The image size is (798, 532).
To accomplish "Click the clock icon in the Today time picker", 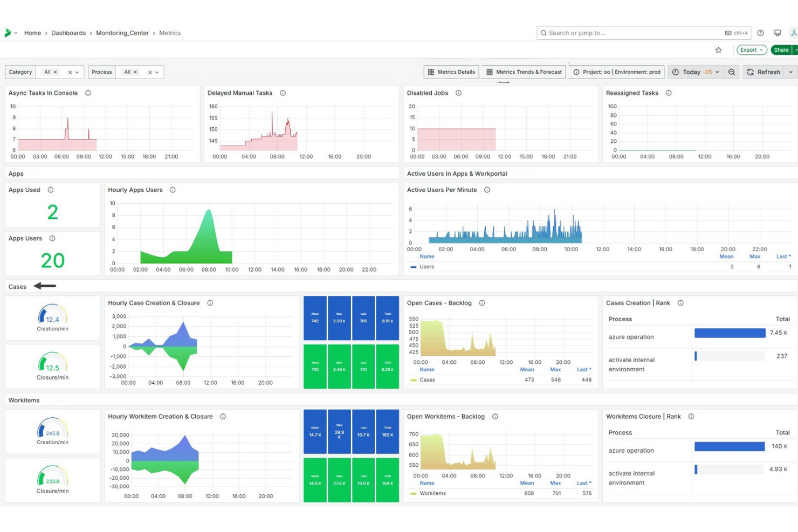I will point(676,72).
